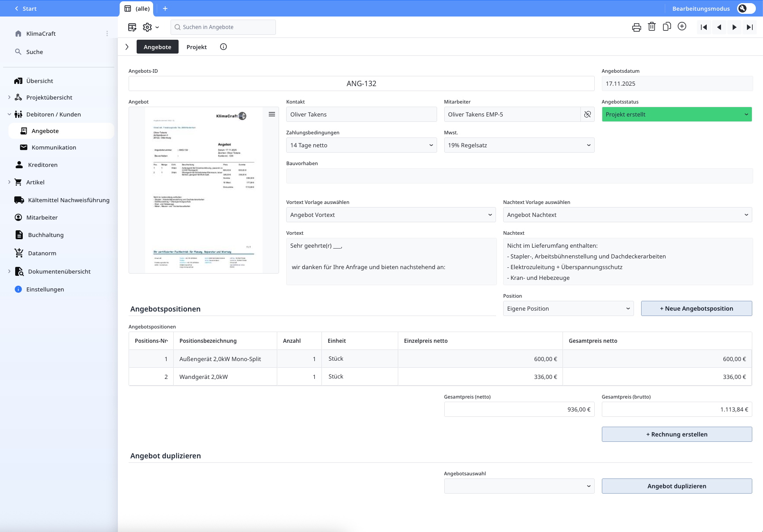Expand the Mwst. 19% Regelsatz dropdown
Screen dimensions: 763x532
[519, 145]
